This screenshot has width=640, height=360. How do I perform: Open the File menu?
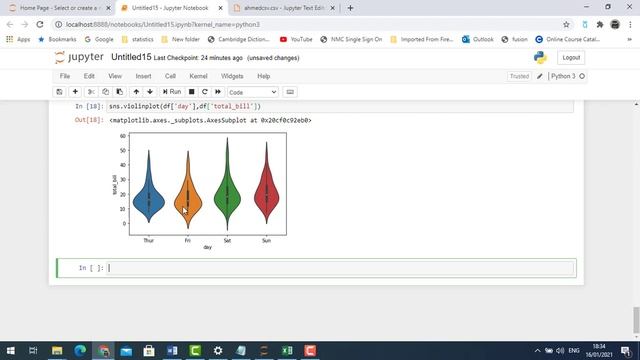point(65,76)
